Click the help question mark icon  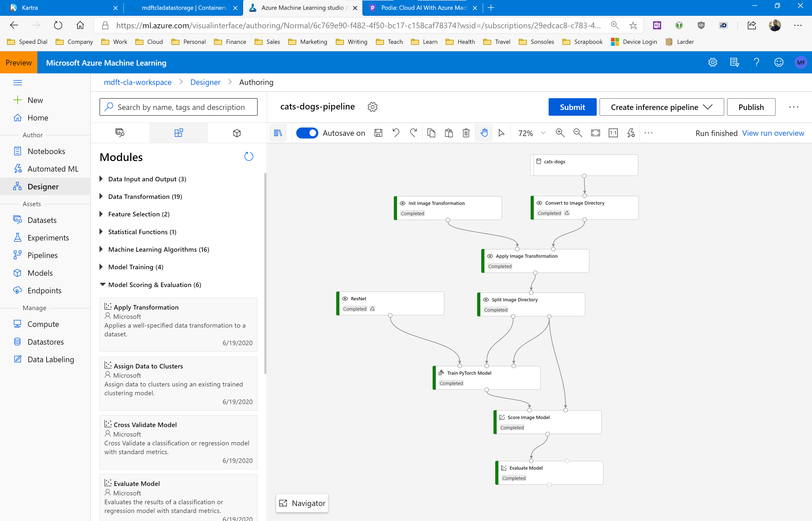click(757, 62)
